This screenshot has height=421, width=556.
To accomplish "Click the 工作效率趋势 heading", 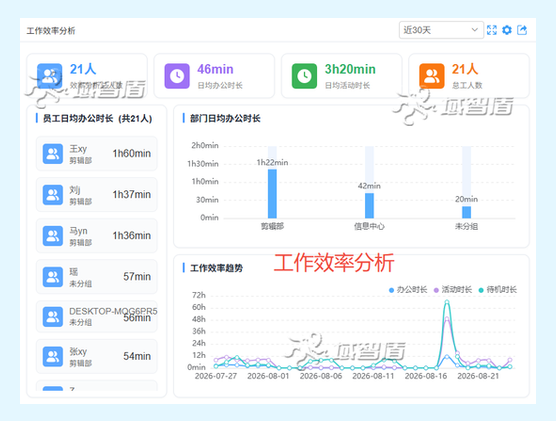I will pos(216,268).
